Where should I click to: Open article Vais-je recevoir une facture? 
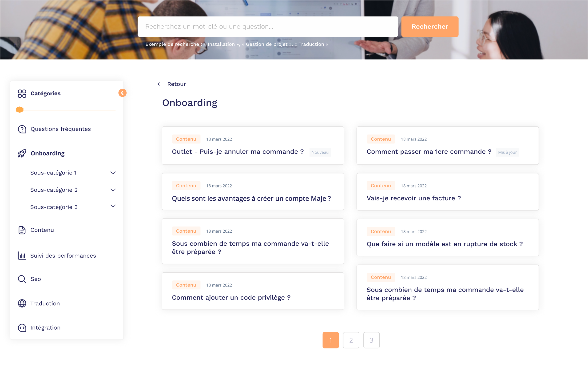coord(413,198)
